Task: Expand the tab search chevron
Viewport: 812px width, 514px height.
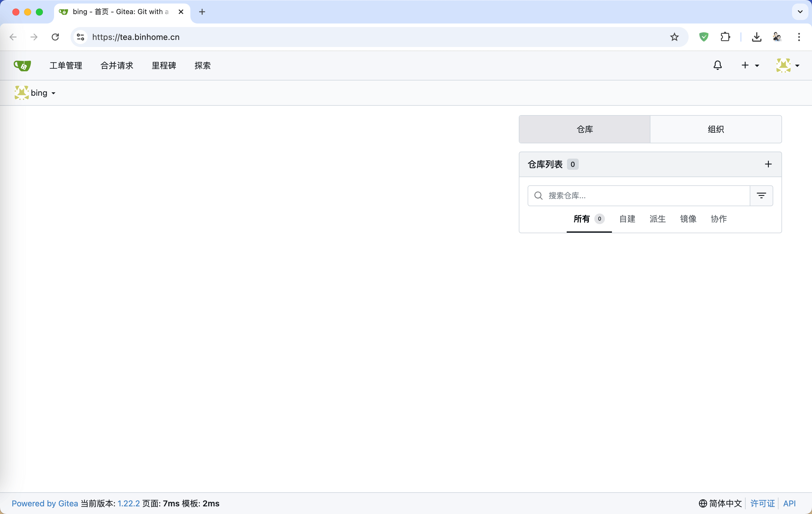Action: click(800, 12)
